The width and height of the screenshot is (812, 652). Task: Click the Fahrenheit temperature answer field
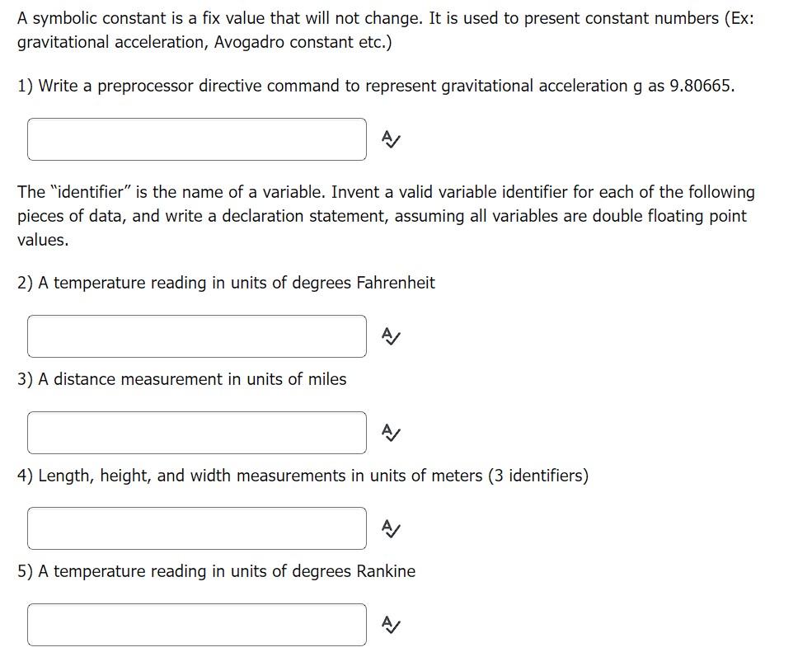197,335
